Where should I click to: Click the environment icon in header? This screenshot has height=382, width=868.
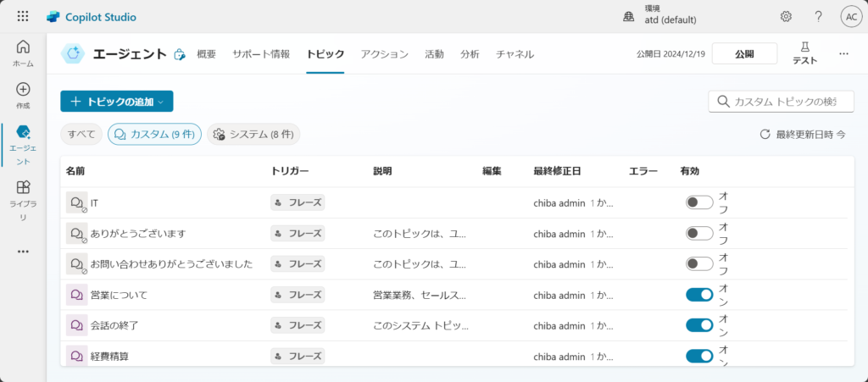[x=628, y=17]
